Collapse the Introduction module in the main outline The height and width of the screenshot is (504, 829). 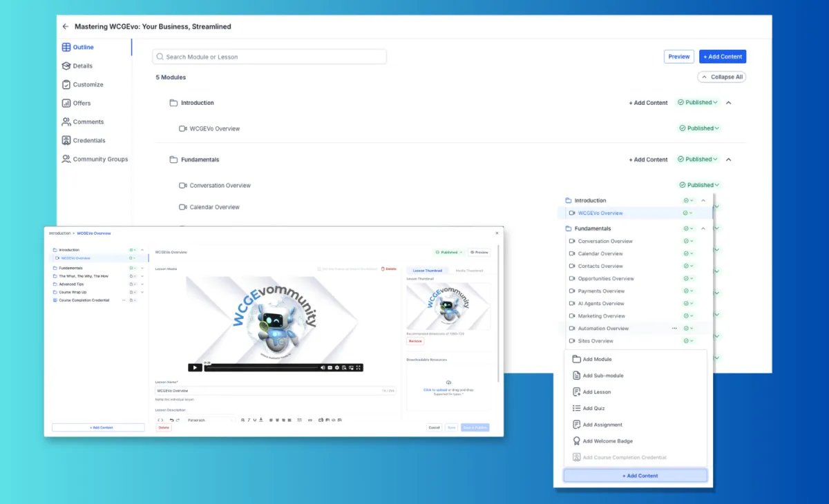[729, 102]
